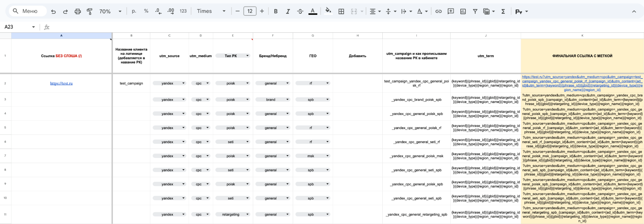Activate the paint format tool
Viewport: 644px width, 224px height.
90,11
